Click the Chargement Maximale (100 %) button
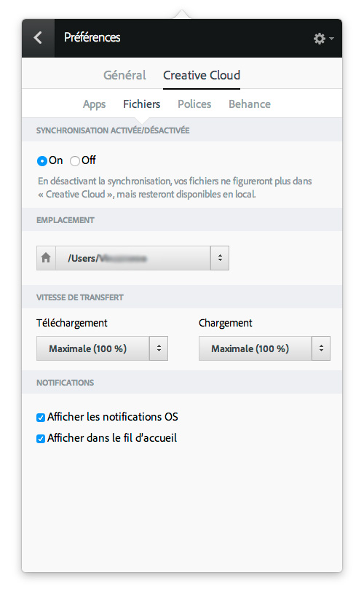This screenshot has width=364, height=597. (x=256, y=348)
